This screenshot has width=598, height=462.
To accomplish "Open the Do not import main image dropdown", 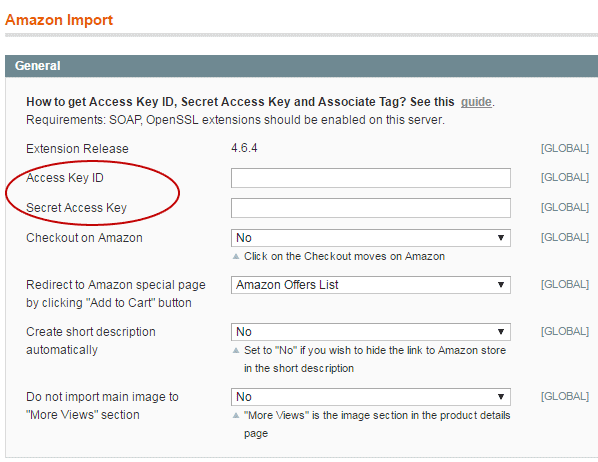I will [x=371, y=397].
